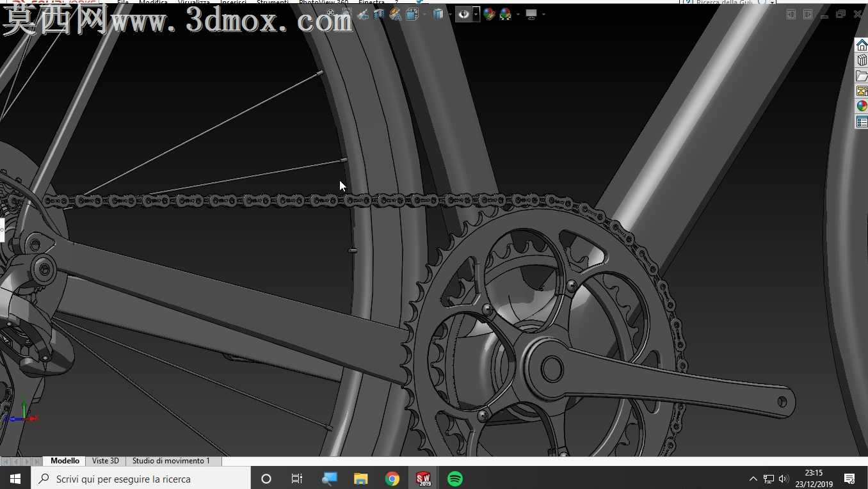
Task: Show hidden system tray icons
Action: [x=753, y=479]
